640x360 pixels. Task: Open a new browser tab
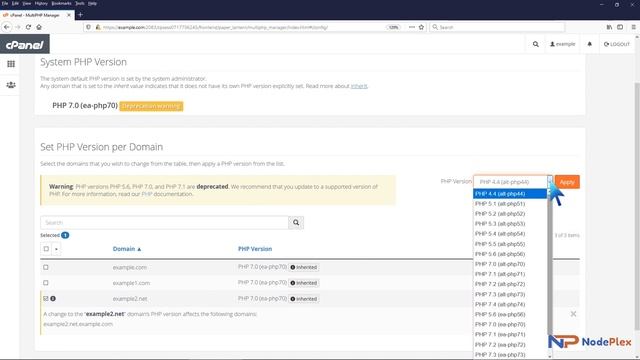pyautogui.click(x=80, y=15)
